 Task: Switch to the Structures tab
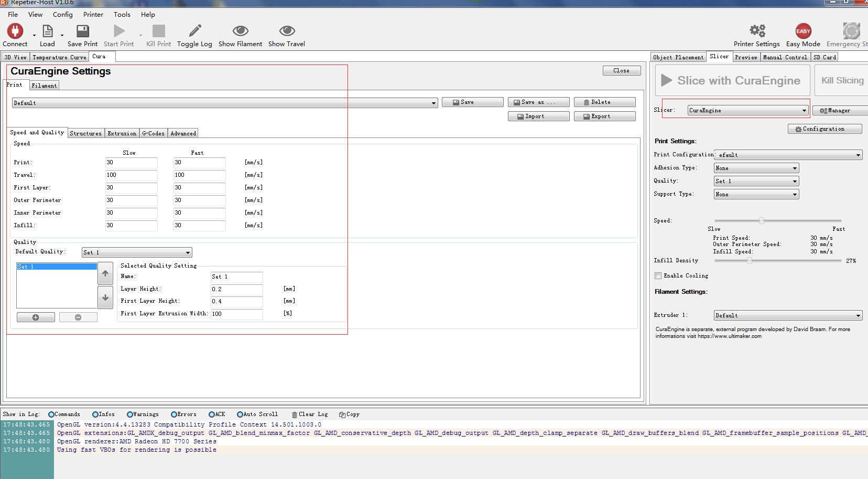[x=85, y=133]
